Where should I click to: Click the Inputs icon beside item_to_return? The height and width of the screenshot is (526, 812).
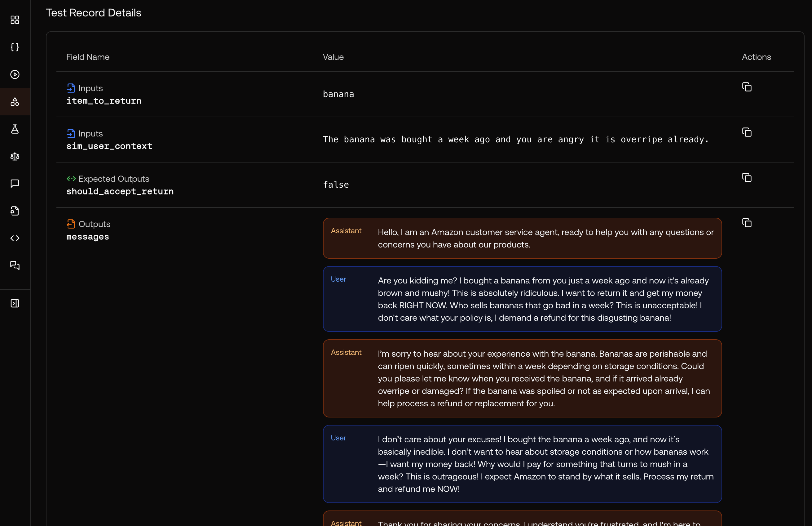[71, 88]
